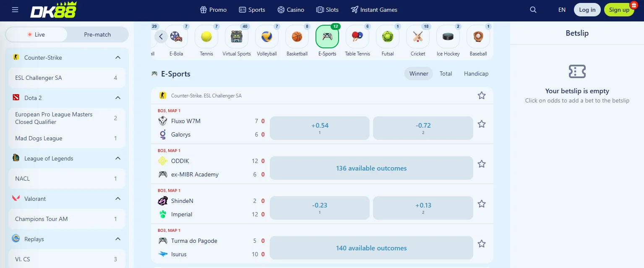
Task: Click the Isurus team name
Action: click(x=179, y=254)
